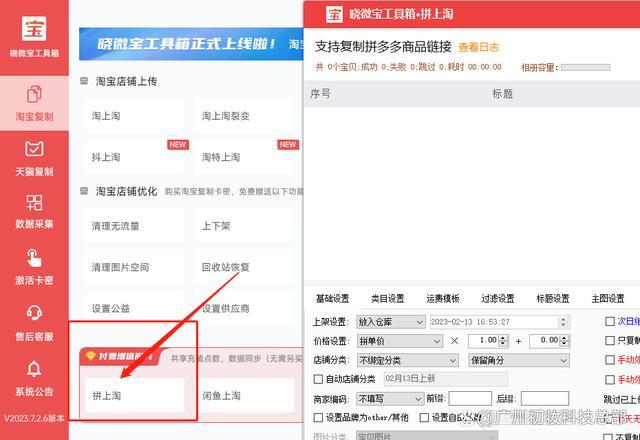640x440 pixels.
Task: Click the 02月13日上新 category name field
Action: [446, 379]
